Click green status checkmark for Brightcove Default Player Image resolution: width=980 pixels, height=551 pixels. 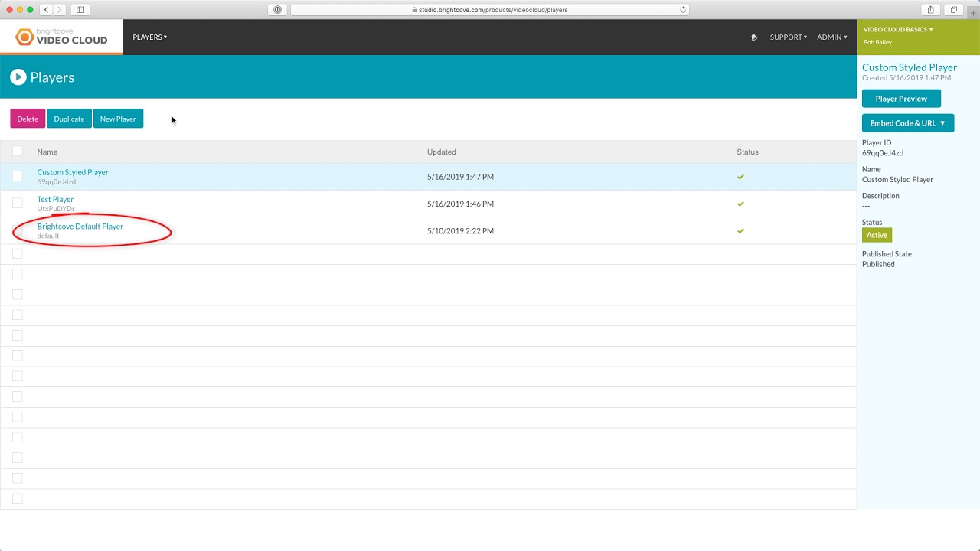(740, 230)
